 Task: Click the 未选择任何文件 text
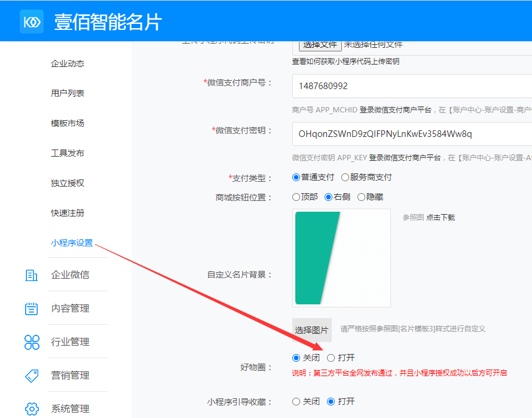pyautogui.click(x=373, y=45)
